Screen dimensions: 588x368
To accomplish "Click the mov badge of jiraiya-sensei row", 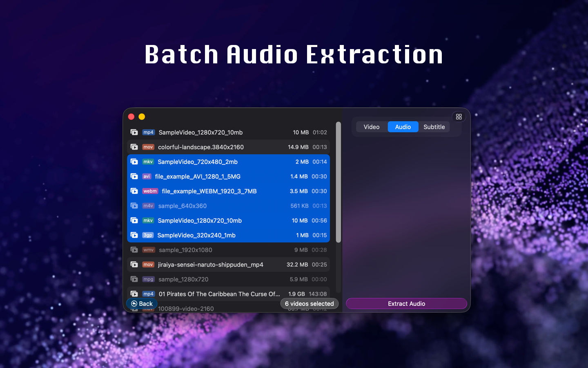I will [148, 265].
